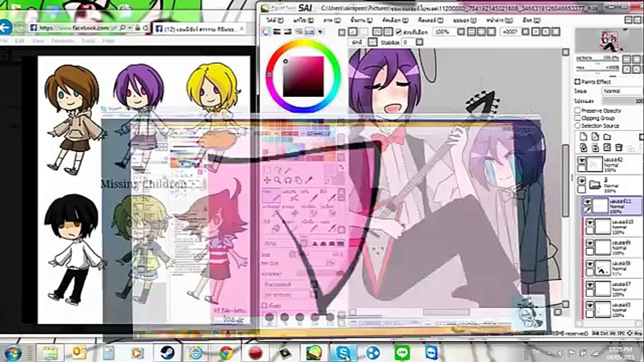Enable the Selection Source checkbox
This screenshot has width=644, height=362.
tap(578, 126)
